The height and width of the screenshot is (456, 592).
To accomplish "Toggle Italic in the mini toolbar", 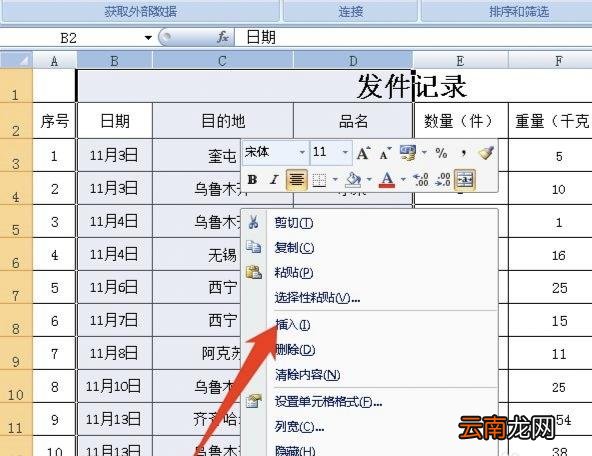I will 274,180.
